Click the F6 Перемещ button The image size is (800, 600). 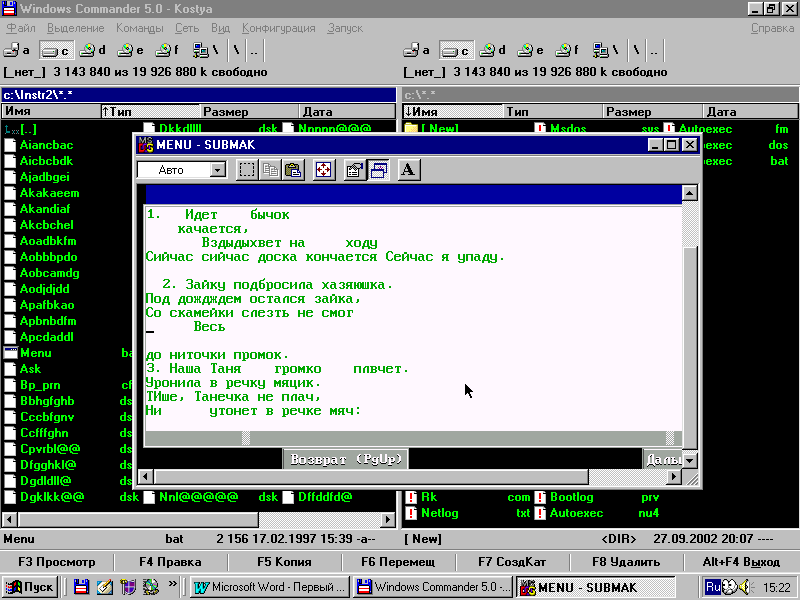[398, 562]
